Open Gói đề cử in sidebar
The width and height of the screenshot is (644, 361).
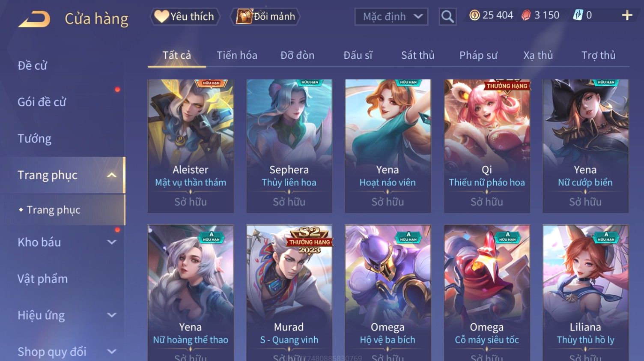click(x=42, y=102)
